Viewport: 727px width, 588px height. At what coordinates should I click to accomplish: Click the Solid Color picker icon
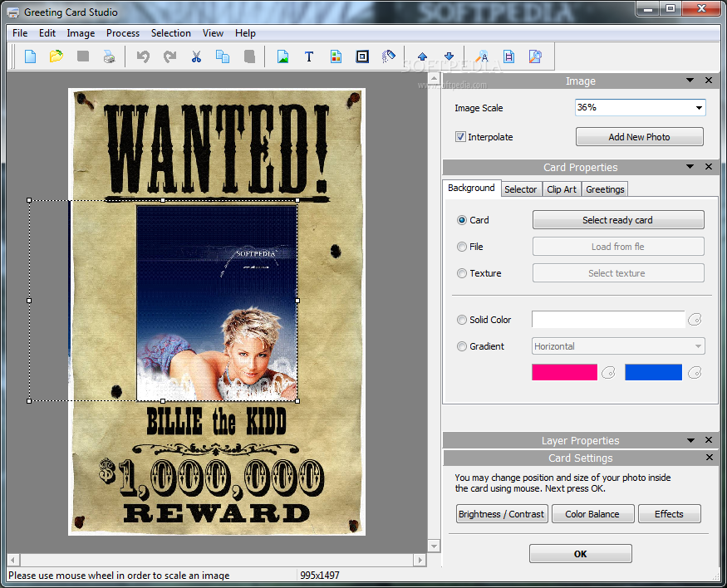tap(695, 320)
